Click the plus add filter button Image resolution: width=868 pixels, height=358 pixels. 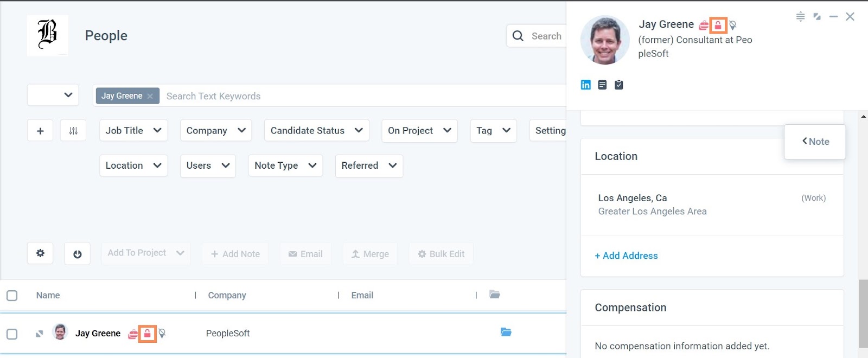40,131
